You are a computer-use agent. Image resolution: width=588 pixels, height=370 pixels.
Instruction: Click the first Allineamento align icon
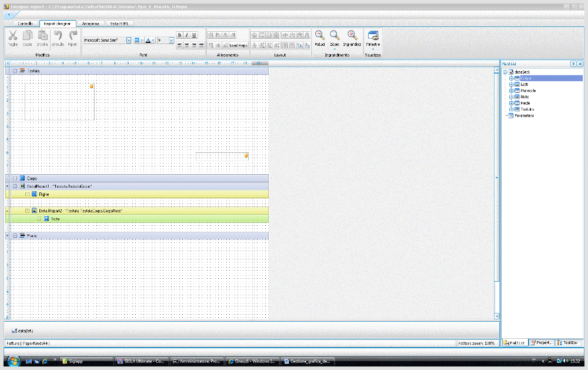pos(211,35)
